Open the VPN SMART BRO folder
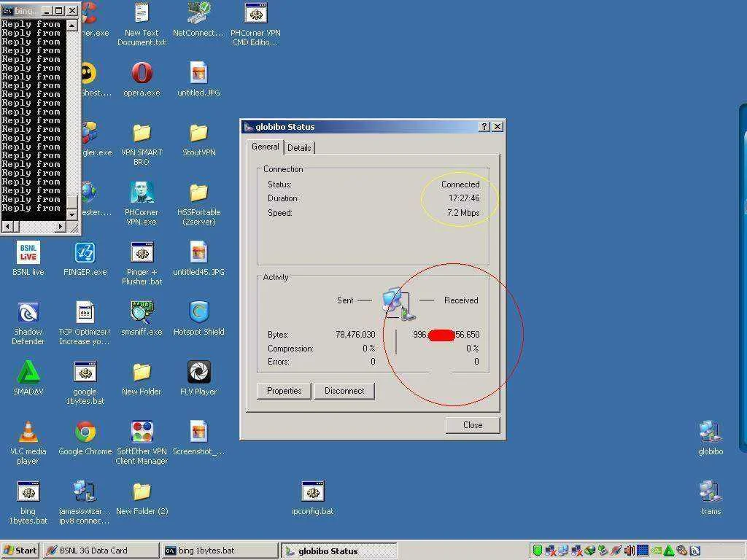 point(142,144)
